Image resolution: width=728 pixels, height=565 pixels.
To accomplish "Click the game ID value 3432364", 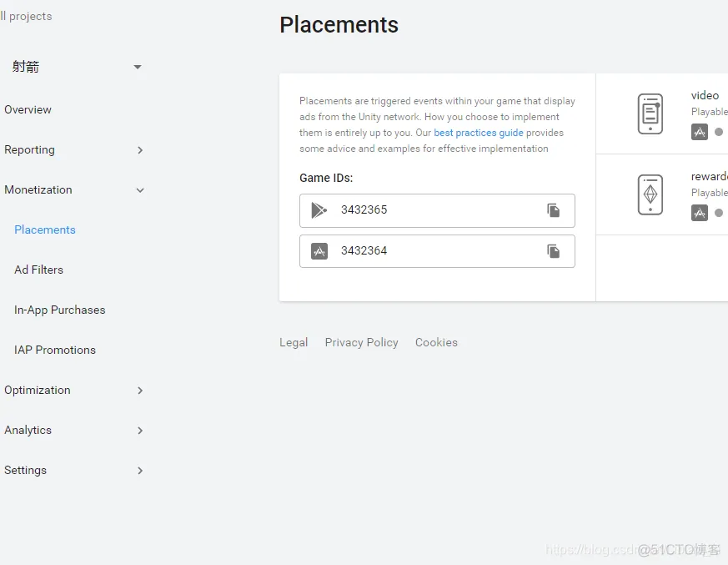I will coord(364,251).
